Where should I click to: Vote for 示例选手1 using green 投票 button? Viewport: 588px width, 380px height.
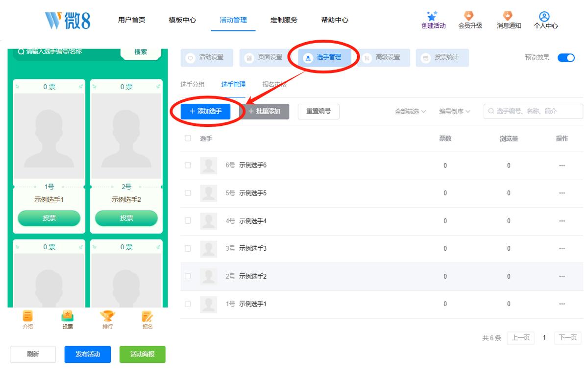click(49, 218)
